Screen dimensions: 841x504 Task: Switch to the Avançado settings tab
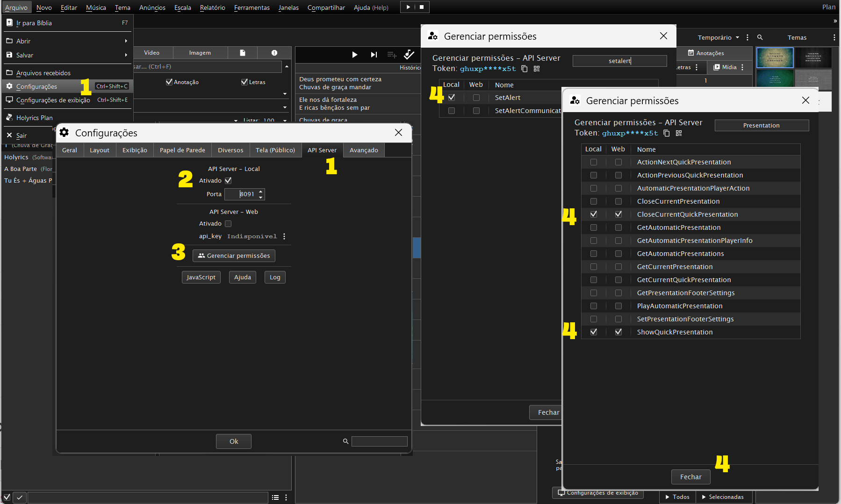[364, 150]
